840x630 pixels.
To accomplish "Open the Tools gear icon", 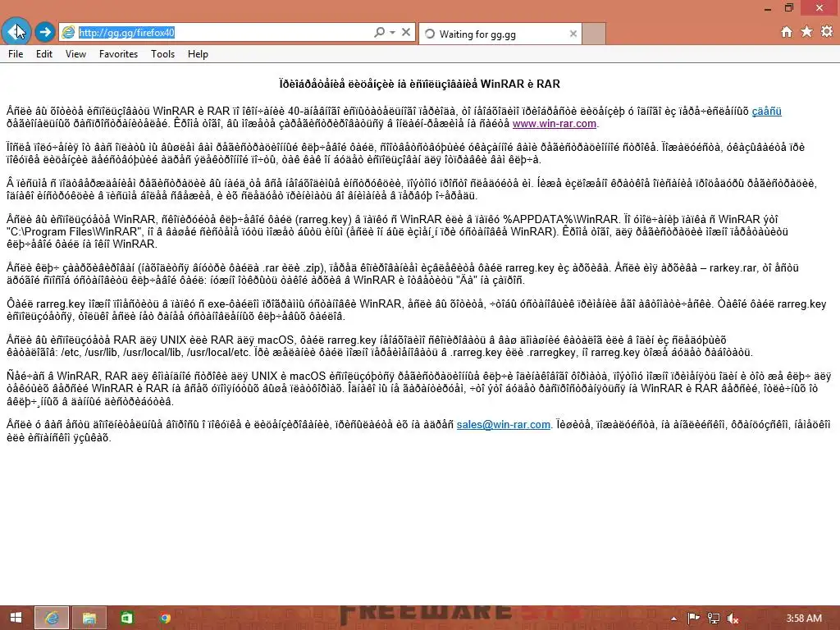I will pos(827,32).
